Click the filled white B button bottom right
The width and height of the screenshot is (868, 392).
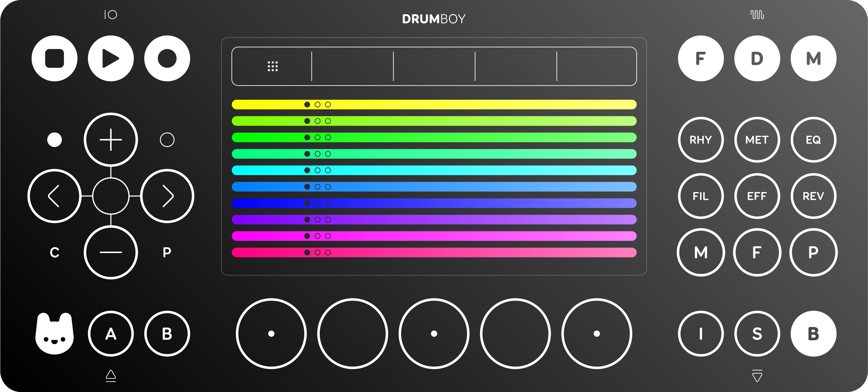pos(813,334)
